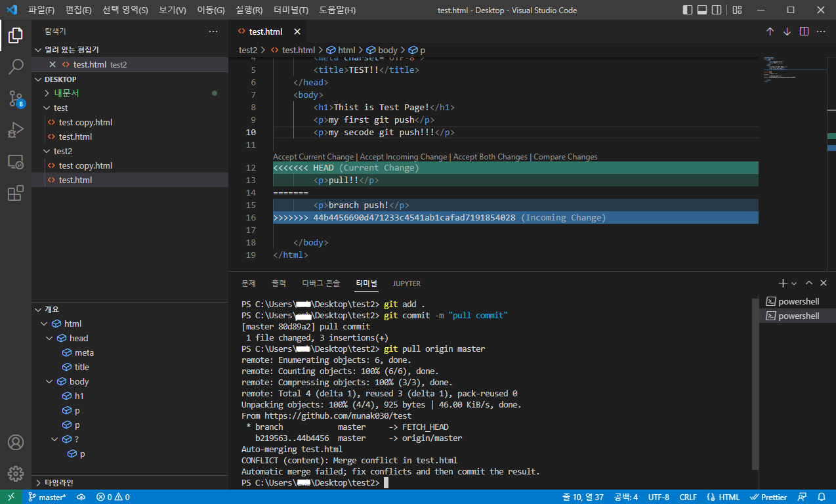The width and height of the screenshot is (836, 504).
Task: Open errors and warnings count in status bar
Action: tap(113, 497)
